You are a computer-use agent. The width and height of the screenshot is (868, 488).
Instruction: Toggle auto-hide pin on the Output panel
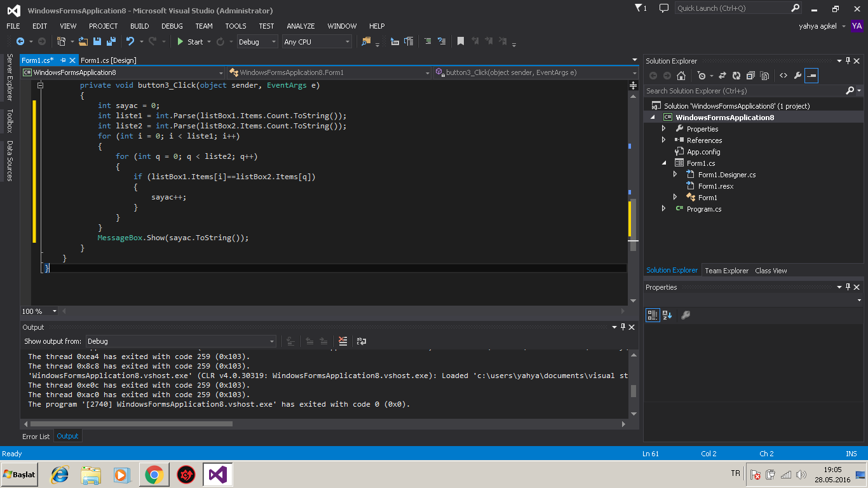[623, 327]
